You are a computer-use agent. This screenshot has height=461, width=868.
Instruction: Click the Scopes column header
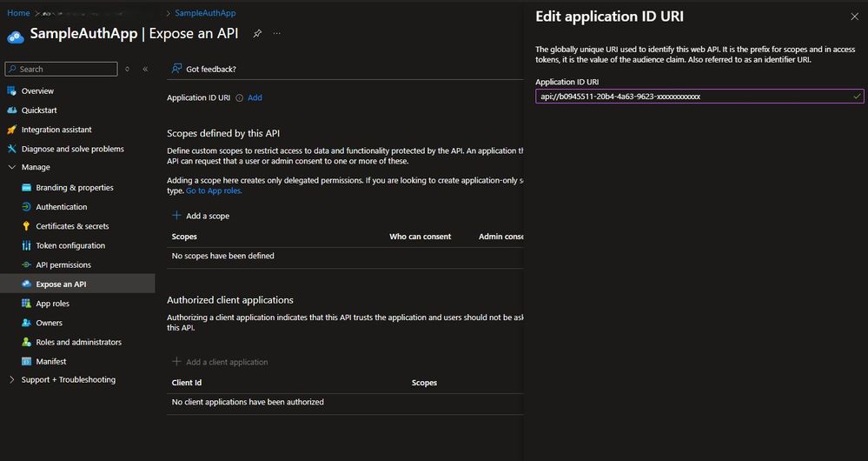point(184,237)
